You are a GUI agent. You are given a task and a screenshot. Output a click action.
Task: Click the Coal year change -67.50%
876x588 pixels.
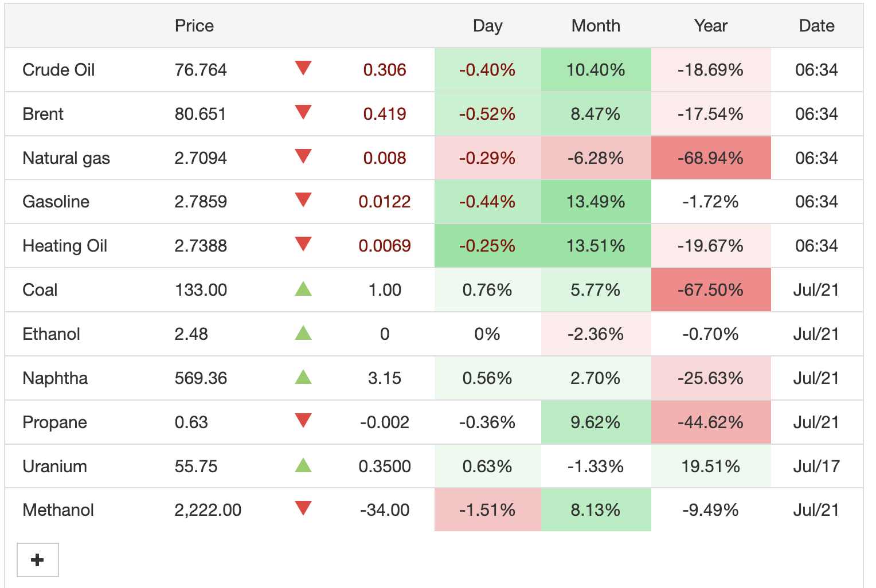711,290
